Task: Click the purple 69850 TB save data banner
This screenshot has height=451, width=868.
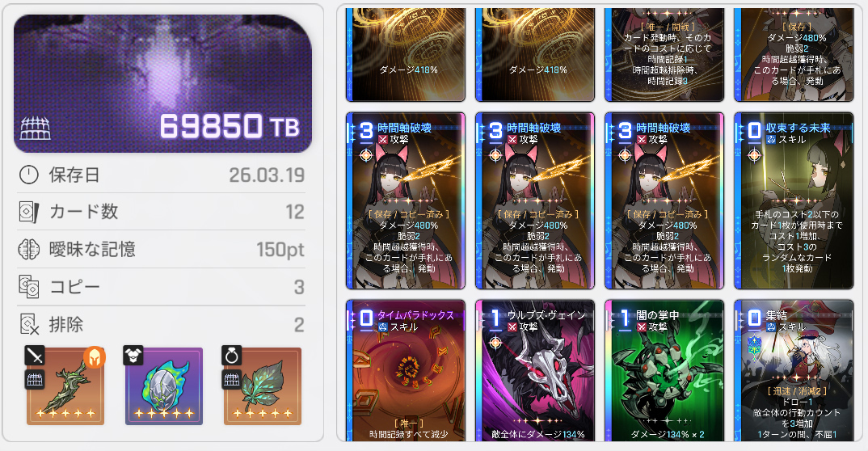Action: coord(162,83)
